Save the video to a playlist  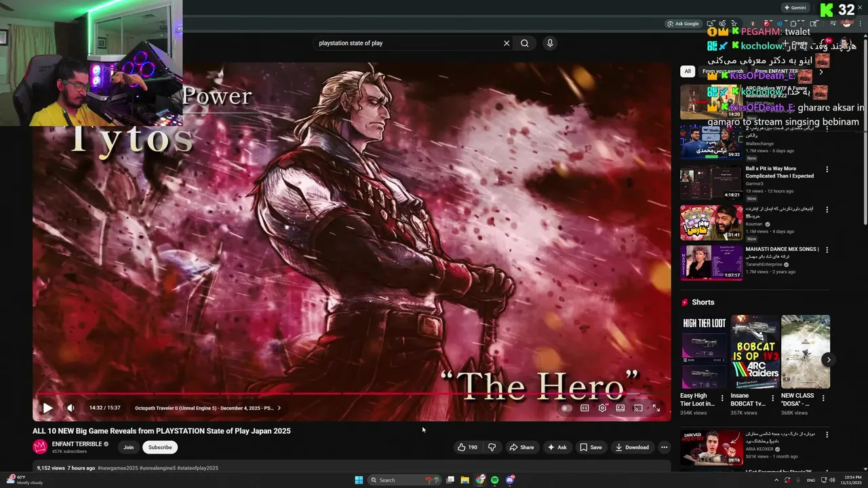pyautogui.click(x=591, y=447)
